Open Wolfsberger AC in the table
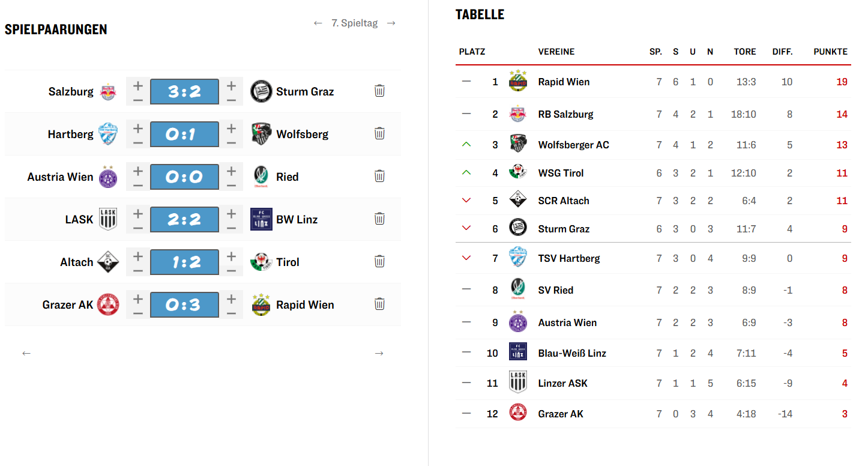The width and height of the screenshot is (868, 466). 573,145
